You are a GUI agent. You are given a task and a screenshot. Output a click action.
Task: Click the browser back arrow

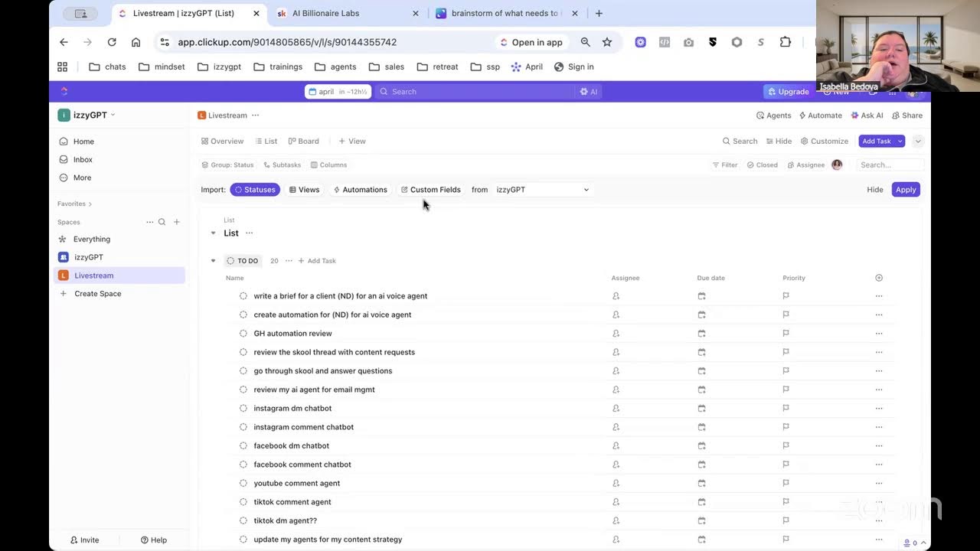coord(64,42)
